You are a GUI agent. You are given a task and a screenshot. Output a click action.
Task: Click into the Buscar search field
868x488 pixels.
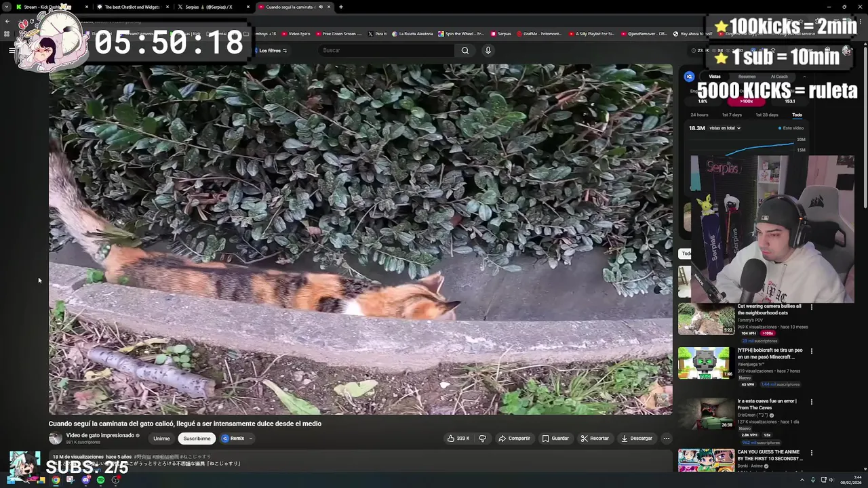[387, 50]
